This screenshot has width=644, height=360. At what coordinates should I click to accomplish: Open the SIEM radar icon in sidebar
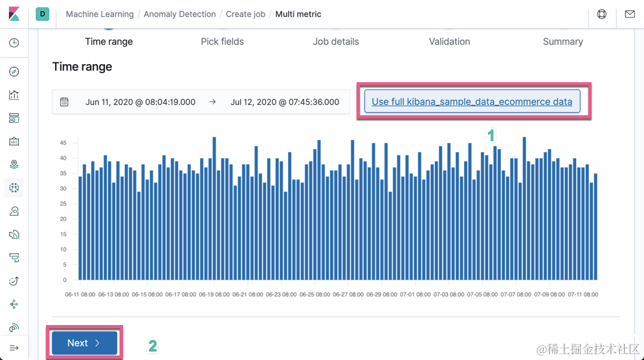point(14,328)
